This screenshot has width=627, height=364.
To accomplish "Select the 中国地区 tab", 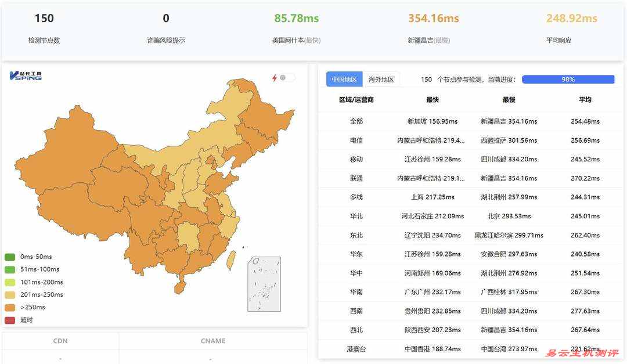I will pyautogui.click(x=344, y=79).
